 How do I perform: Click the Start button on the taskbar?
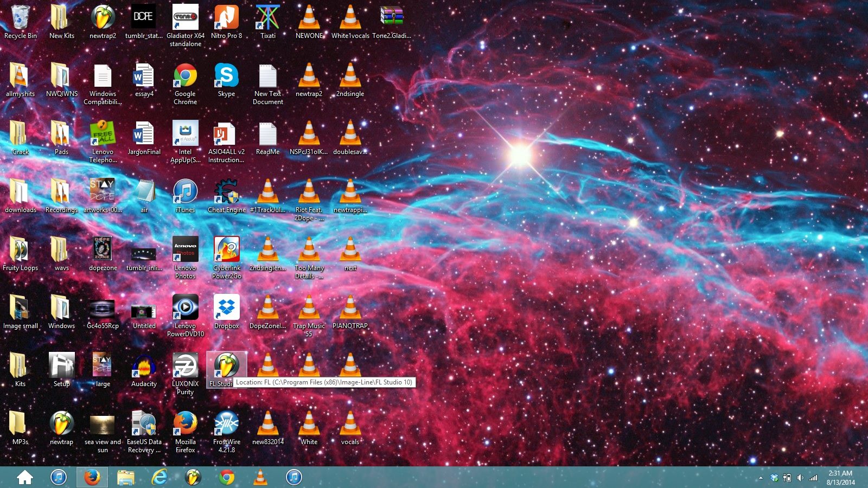(25, 477)
